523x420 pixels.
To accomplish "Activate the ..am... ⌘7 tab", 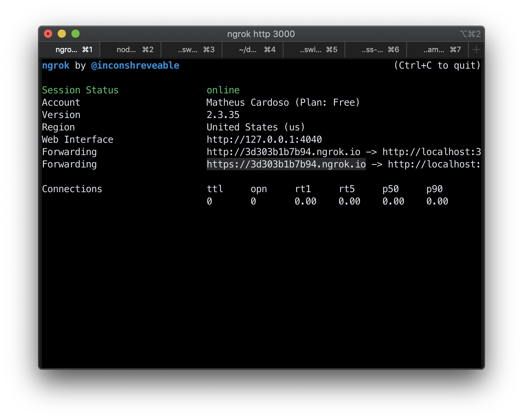I will (x=438, y=50).
